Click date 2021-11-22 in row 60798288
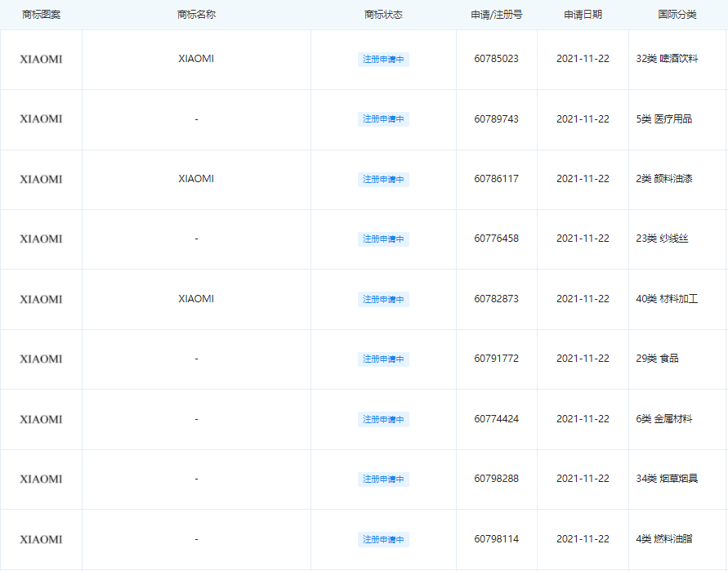Viewport: 728px width, 571px height. (583, 479)
